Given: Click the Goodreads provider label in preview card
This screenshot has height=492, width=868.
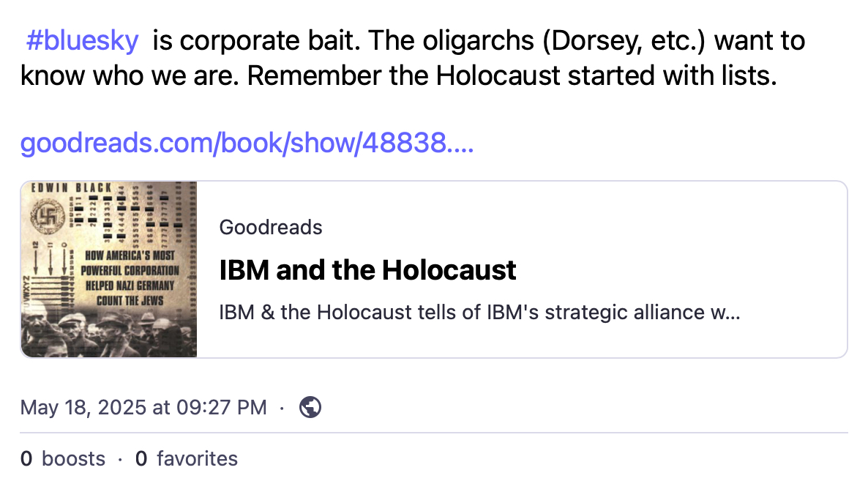Looking at the screenshot, I should [x=271, y=227].
